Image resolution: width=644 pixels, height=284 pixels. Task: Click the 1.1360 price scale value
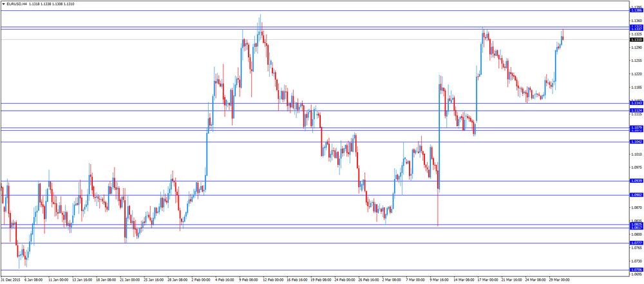(636, 21)
